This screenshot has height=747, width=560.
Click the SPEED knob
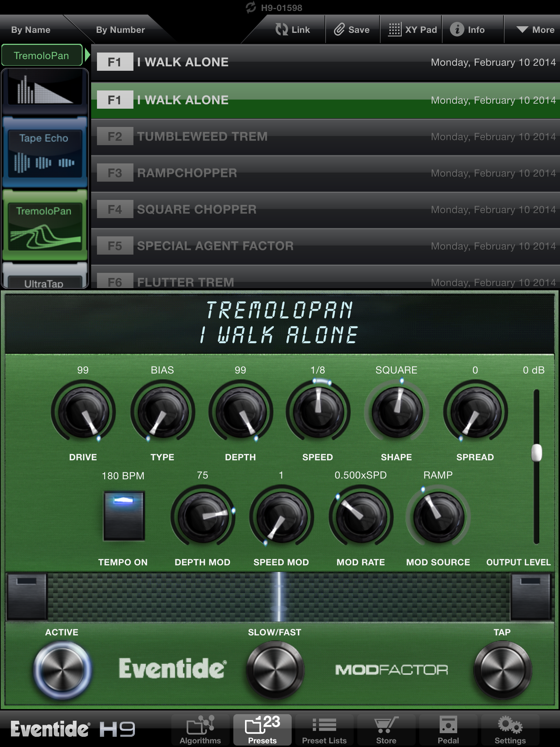click(x=318, y=412)
